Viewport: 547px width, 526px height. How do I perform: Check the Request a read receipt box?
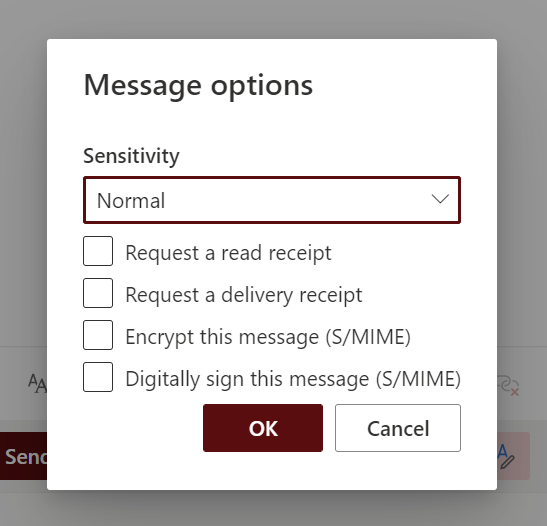[98, 251]
